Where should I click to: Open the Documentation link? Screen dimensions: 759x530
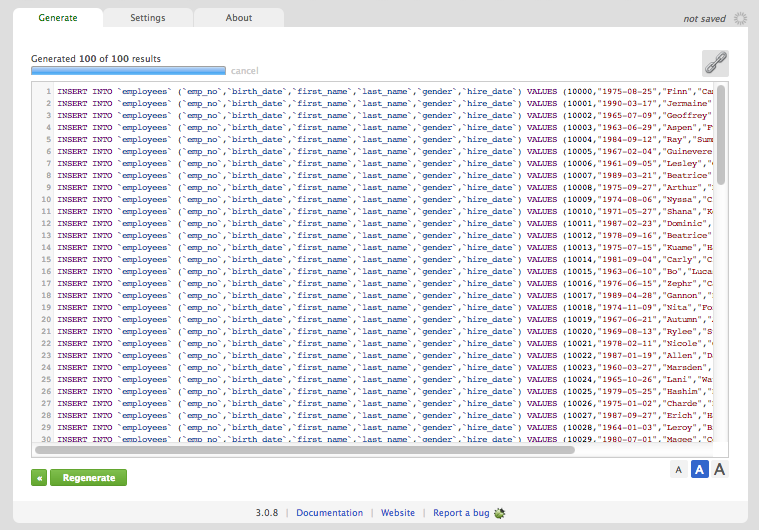(x=330, y=513)
